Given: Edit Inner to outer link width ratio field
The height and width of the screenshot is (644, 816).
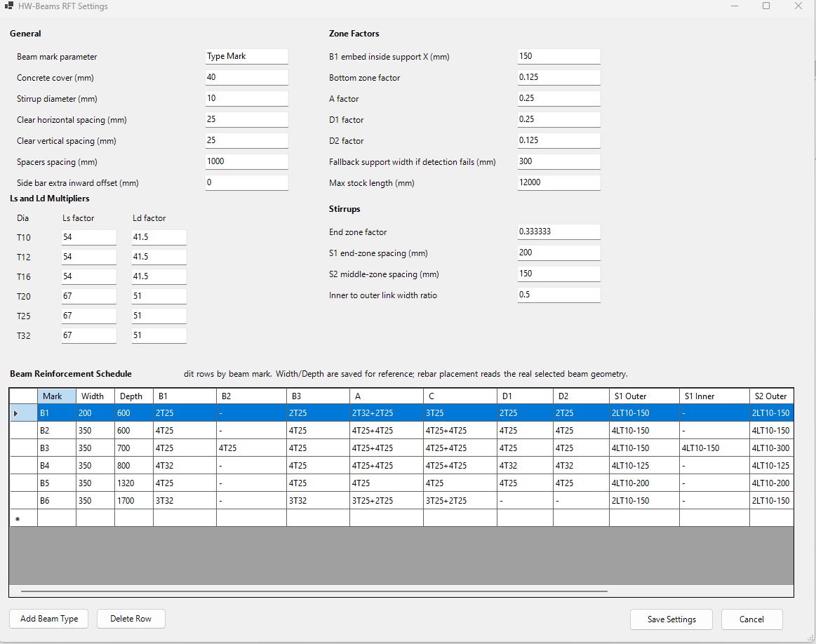Looking at the screenshot, I should click(x=559, y=295).
